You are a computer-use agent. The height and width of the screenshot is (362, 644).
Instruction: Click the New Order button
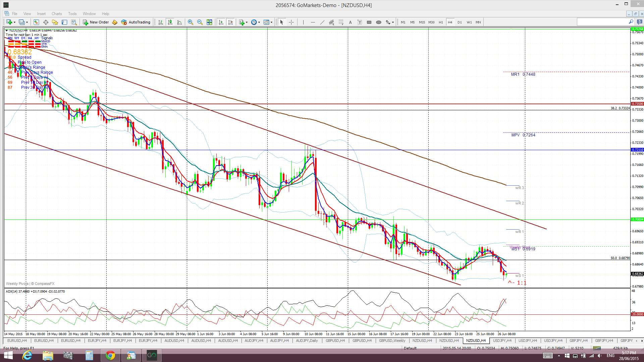tap(96, 22)
